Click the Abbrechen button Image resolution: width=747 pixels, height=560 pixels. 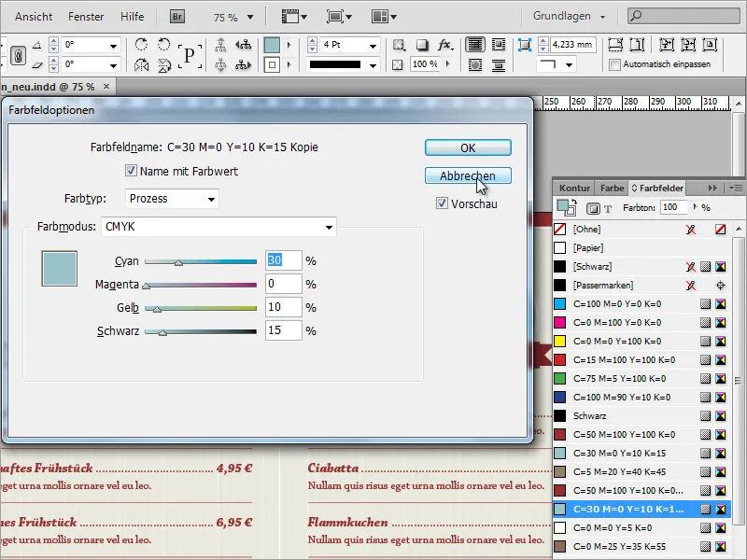click(468, 175)
